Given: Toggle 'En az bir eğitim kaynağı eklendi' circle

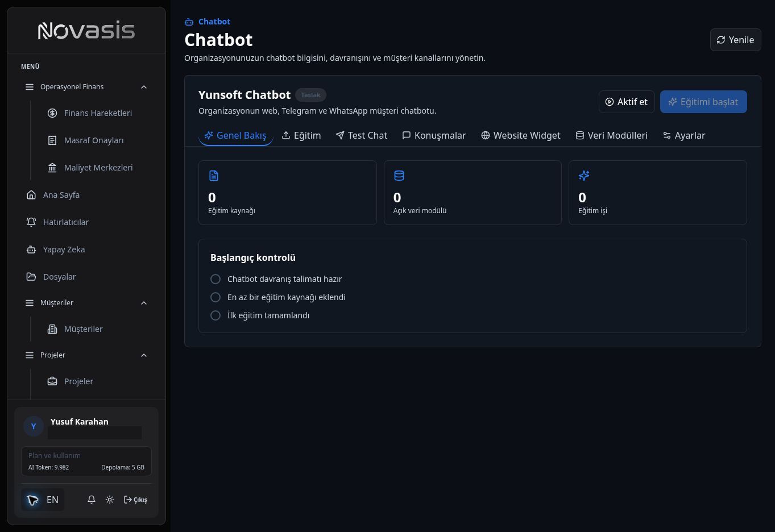Looking at the screenshot, I should (215, 297).
